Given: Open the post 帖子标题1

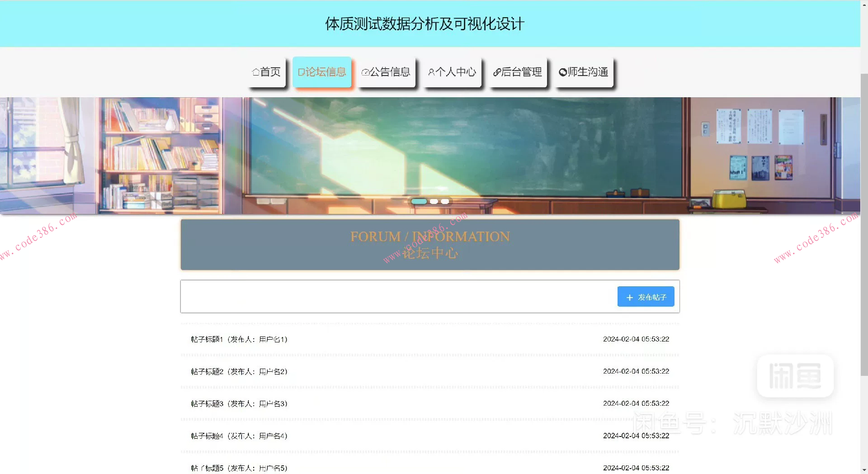Looking at the screenshot, I should point(239,339).
